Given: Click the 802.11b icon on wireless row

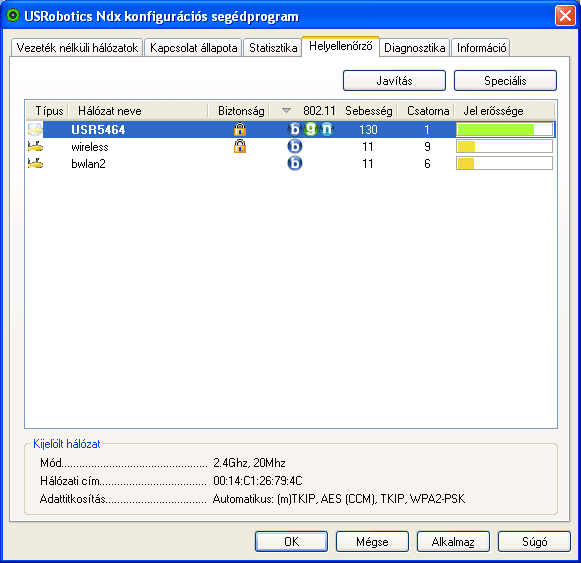Looking at the screenshot, I should 295,146.
